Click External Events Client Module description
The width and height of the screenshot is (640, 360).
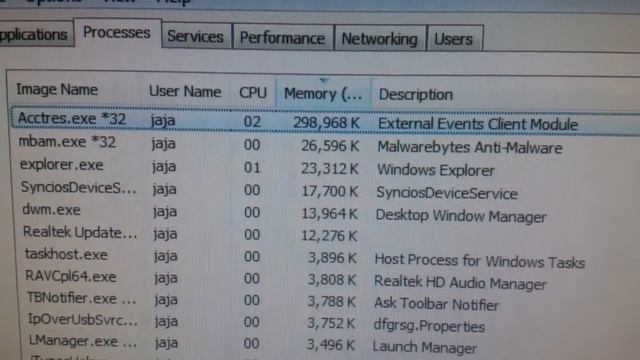[x=478, y=124]
